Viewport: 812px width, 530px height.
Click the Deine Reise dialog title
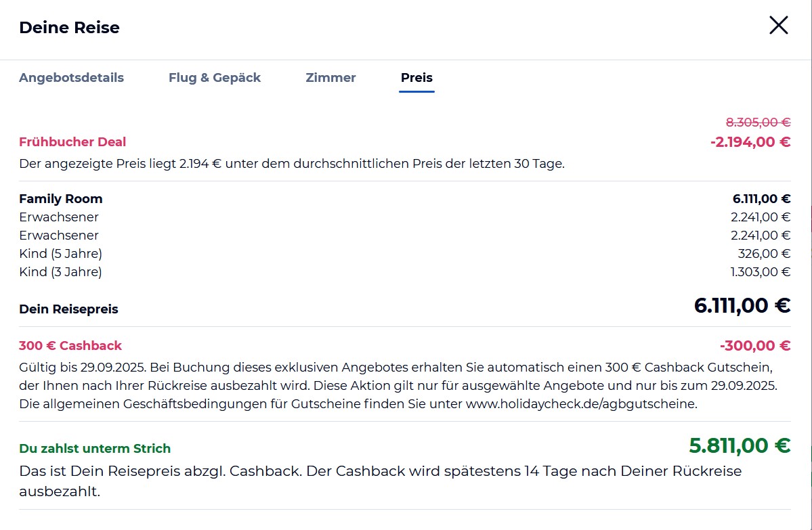(69, 28)
